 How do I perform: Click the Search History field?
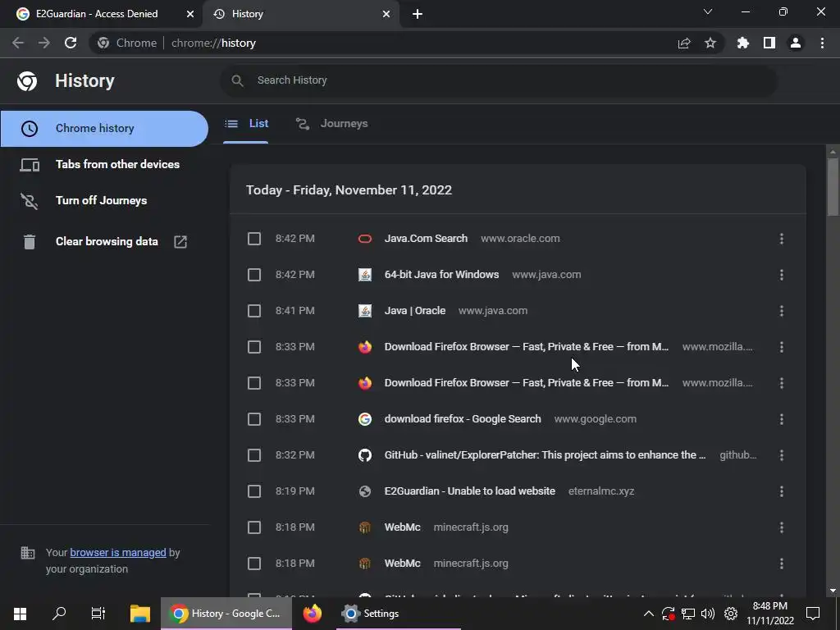(x=498, y=80)
